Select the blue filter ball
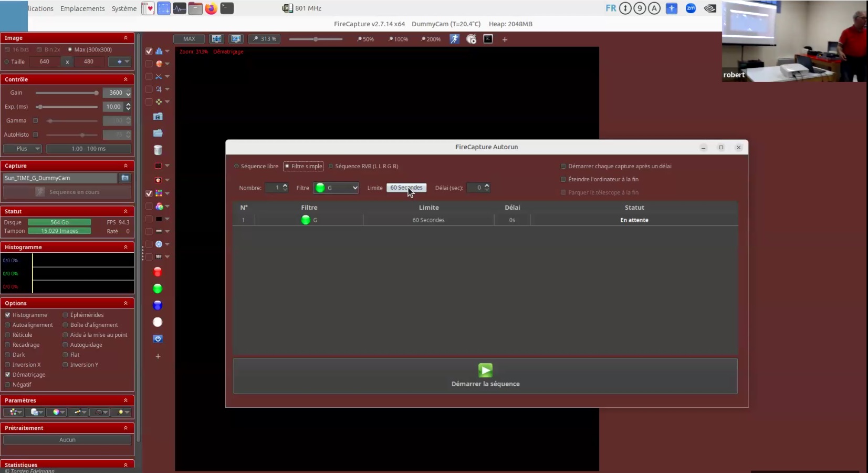The height and width of the screenshot is (473, 868). [158, 305]
